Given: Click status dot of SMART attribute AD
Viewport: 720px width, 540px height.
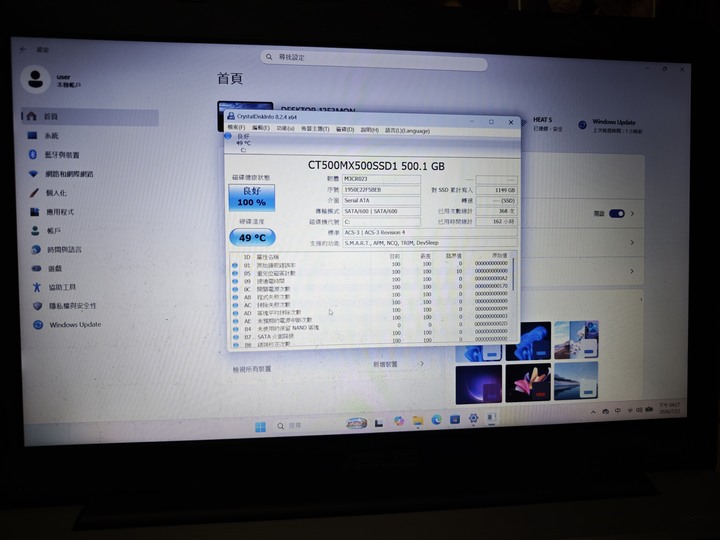Looking at the screenshot, I should click(235, 313).
